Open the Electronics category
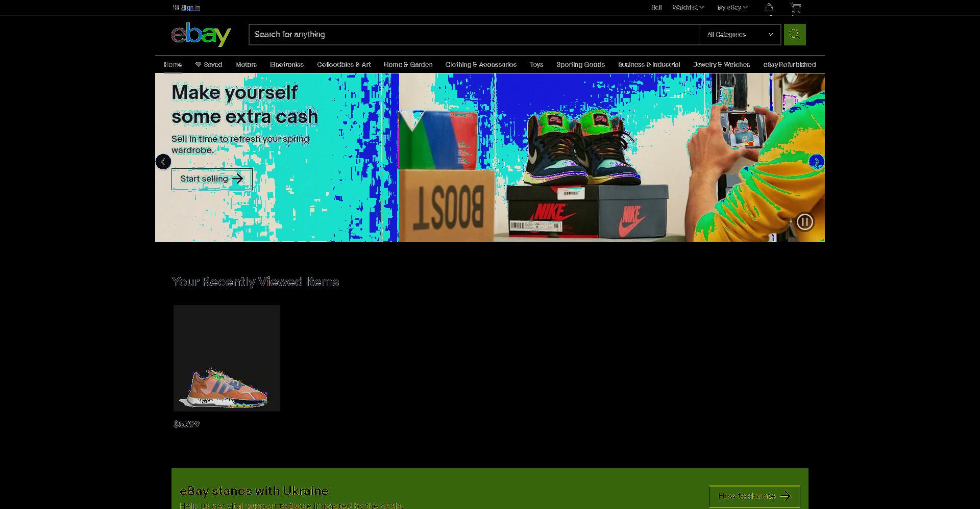Screen dimensions: 980x509 click(x=287, y=65)
